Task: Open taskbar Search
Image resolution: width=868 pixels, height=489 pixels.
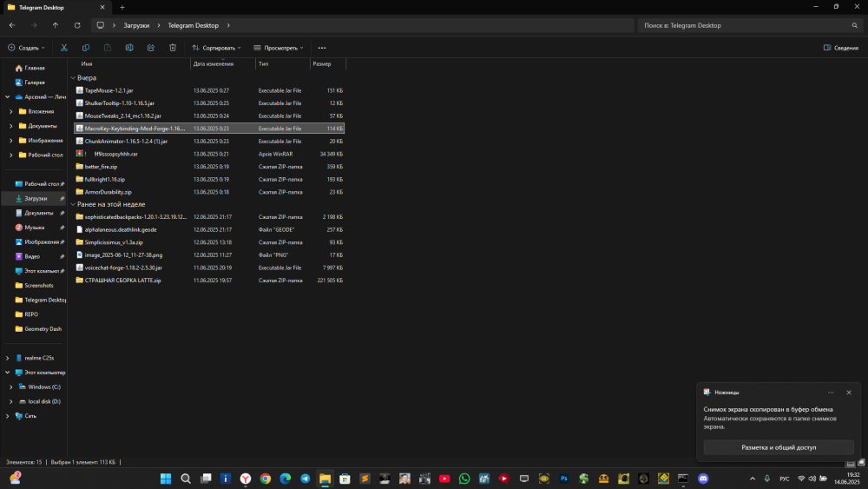Action: [186, 479]
